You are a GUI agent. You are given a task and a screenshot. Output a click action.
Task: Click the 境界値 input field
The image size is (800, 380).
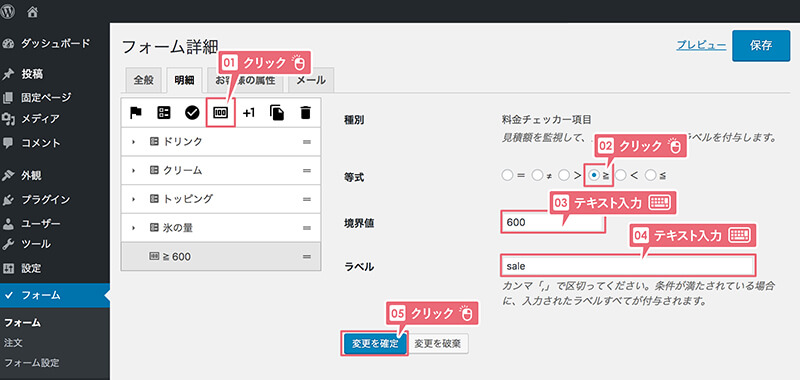click(553, 222)
